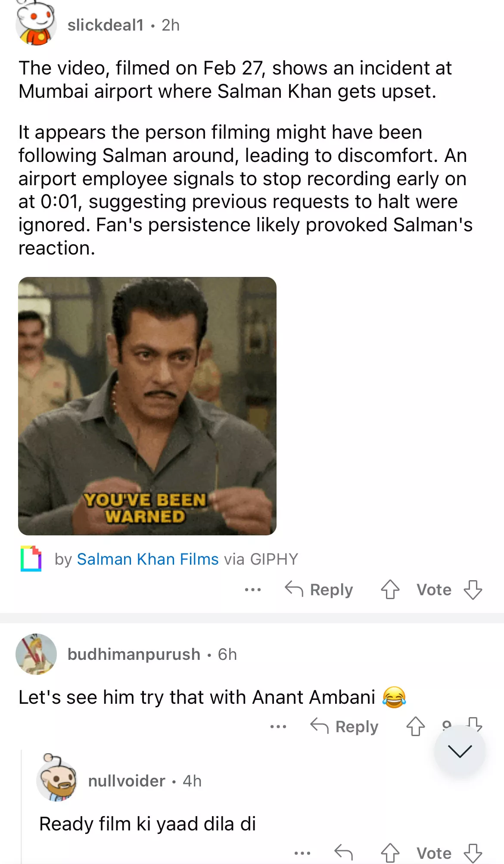Open nullvoider's avatar

pyautogui.click(x=57, y=780)
